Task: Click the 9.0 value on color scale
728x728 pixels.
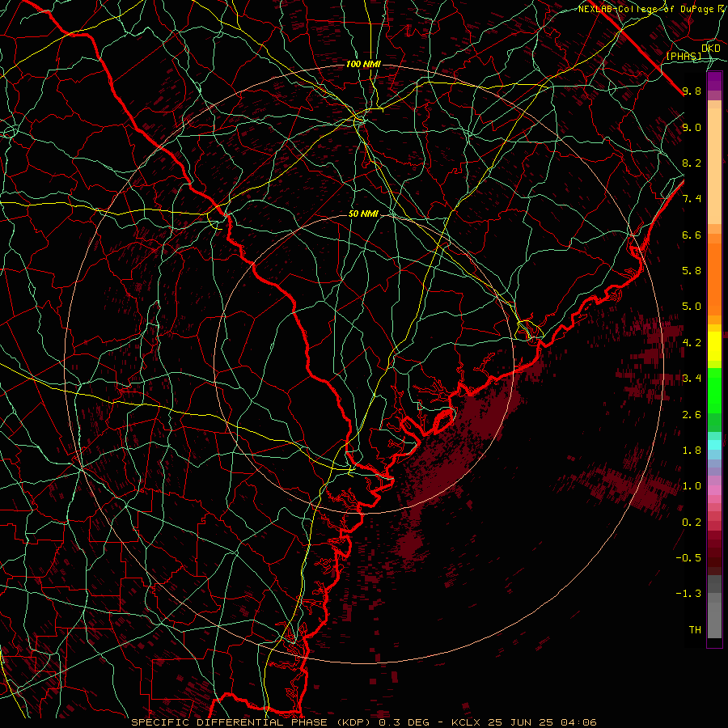Action: point(692,127)
